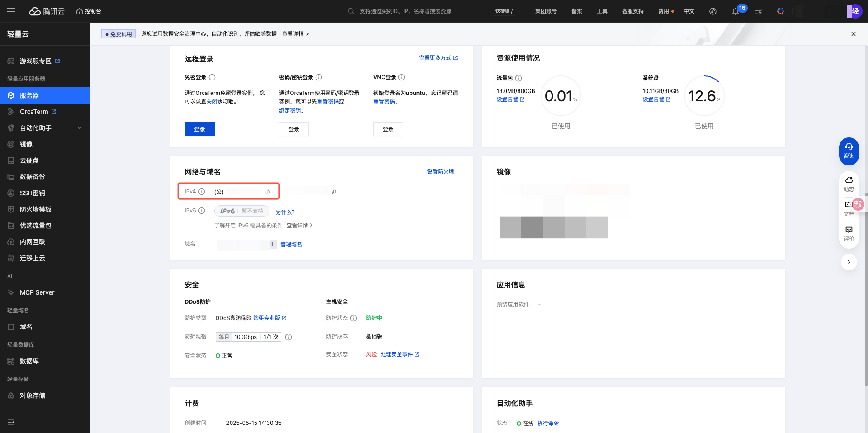Click the 设置防火墙 link
The image size is (868, 433).
coord(440,172)
